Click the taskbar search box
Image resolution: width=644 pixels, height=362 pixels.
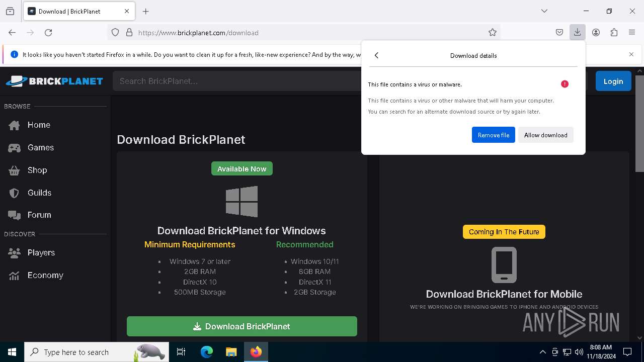pyautogui.click(x=97, y=352)
